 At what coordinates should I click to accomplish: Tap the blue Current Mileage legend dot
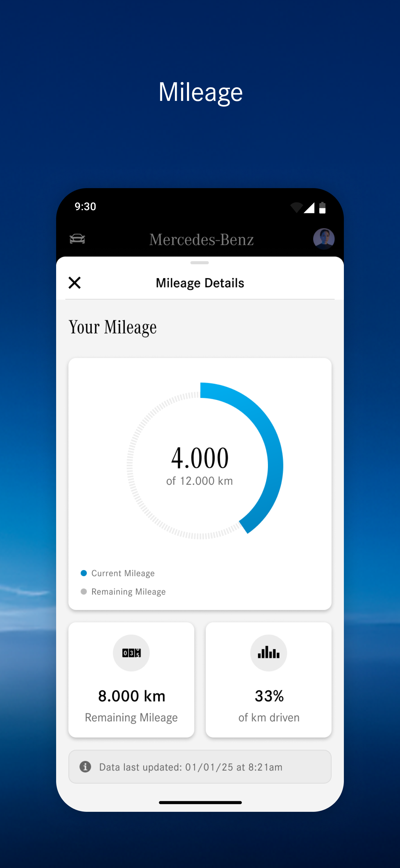pyautogui.click(x=84, y=573)
